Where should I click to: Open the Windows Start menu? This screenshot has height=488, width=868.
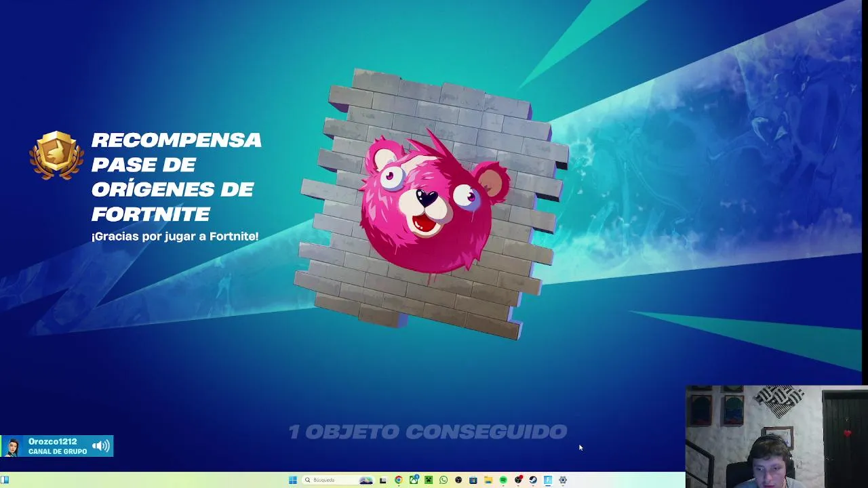293,480
